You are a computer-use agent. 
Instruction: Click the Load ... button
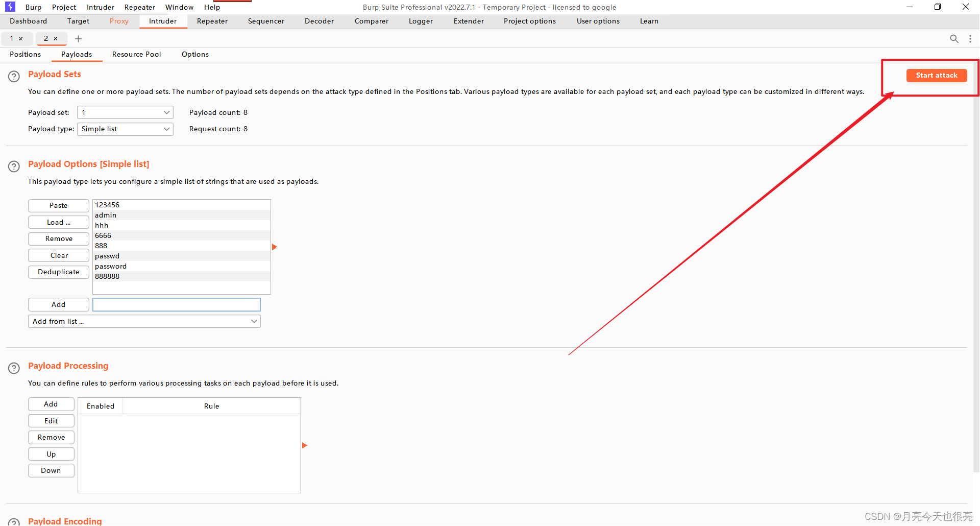pos(59,222)
